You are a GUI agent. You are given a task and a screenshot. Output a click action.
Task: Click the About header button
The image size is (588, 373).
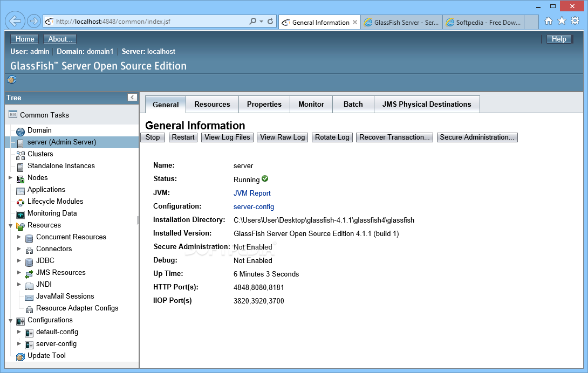tap(60, 39)
